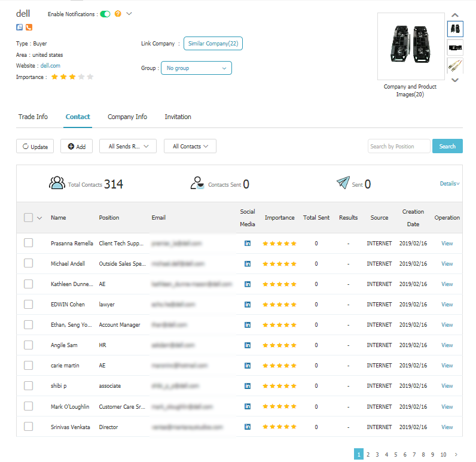Image resolution: width=476 pixels, height=462 pixels.
Task: Click the large product image preview
Action: [x=411, y=46]
